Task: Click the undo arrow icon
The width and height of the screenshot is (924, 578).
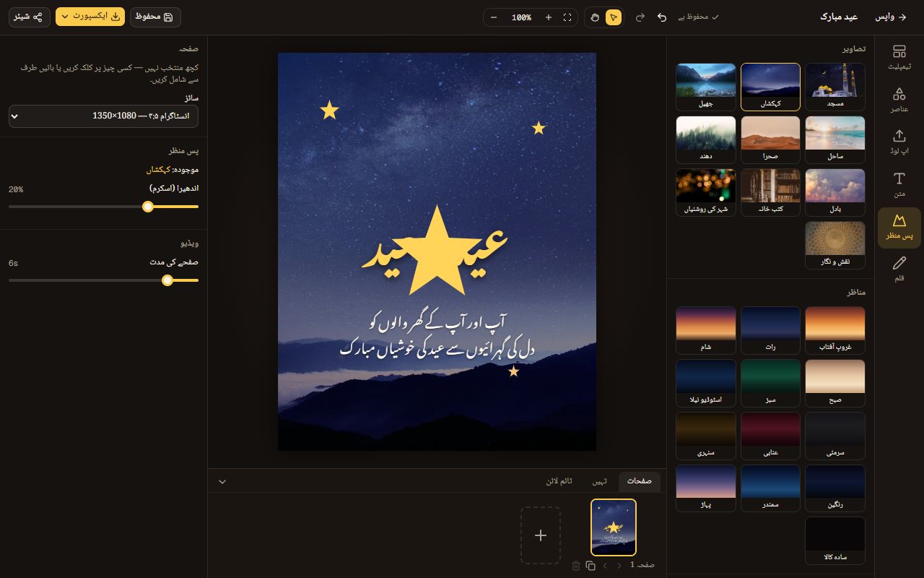Action: pyautogui.click(x=662, y=17)
